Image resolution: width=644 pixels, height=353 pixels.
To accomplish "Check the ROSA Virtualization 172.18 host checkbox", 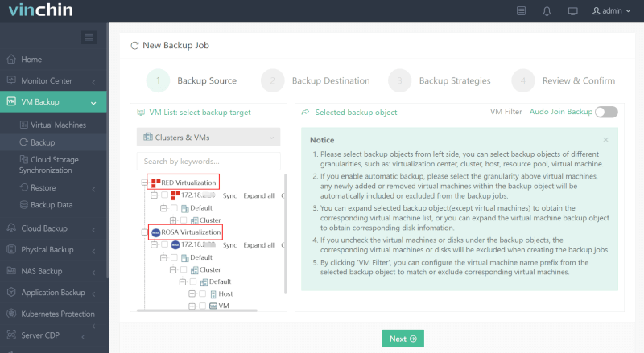I will click(164, 244).
